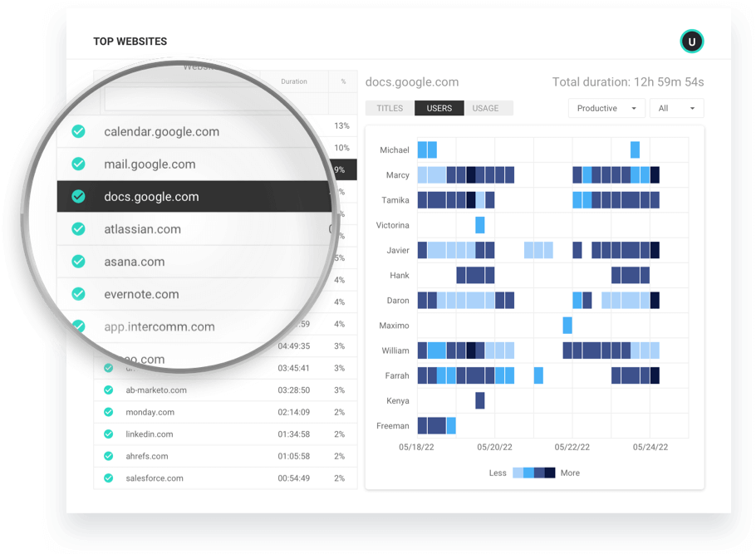Click the Hank user label
756x554 pixels.
pos(400,275)
